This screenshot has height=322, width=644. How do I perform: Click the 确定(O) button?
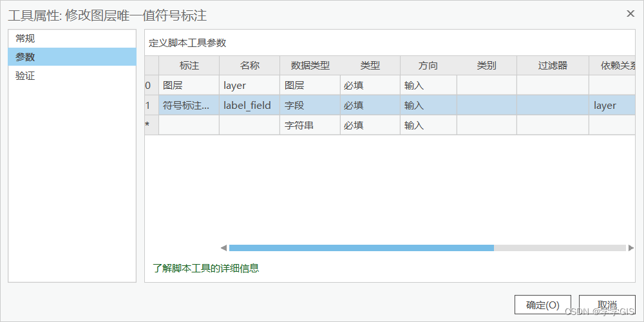coord(542,305)
